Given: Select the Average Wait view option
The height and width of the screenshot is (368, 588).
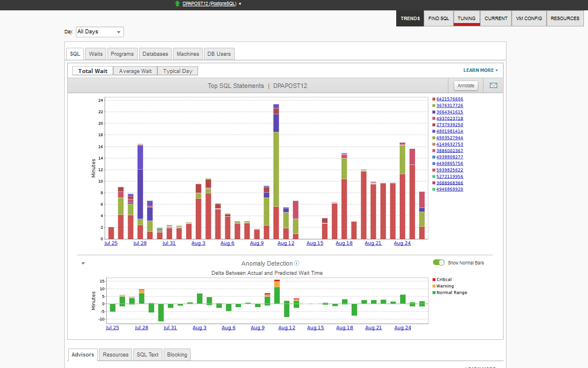Looking at the screenshot, I should 135,71.
